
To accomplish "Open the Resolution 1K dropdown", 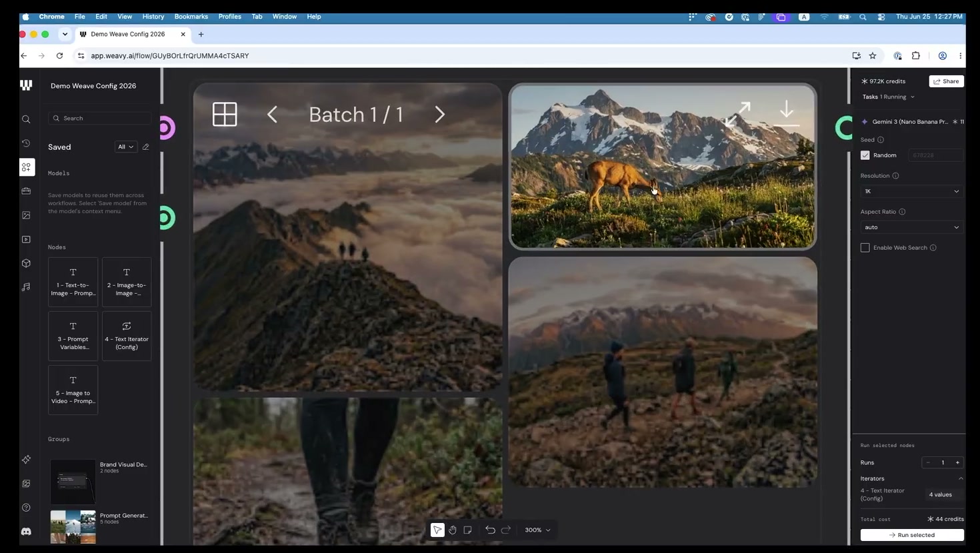I will coord(912,191).
